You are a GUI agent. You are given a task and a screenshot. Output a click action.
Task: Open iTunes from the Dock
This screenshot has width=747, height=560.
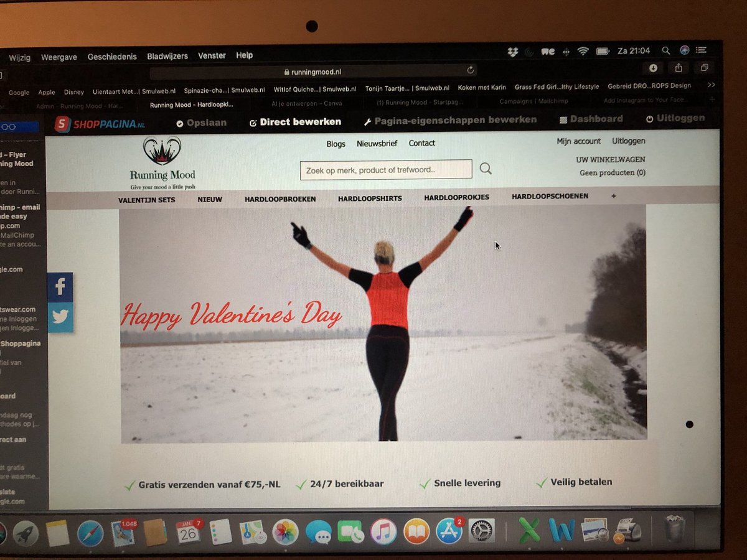coord(383,532)
